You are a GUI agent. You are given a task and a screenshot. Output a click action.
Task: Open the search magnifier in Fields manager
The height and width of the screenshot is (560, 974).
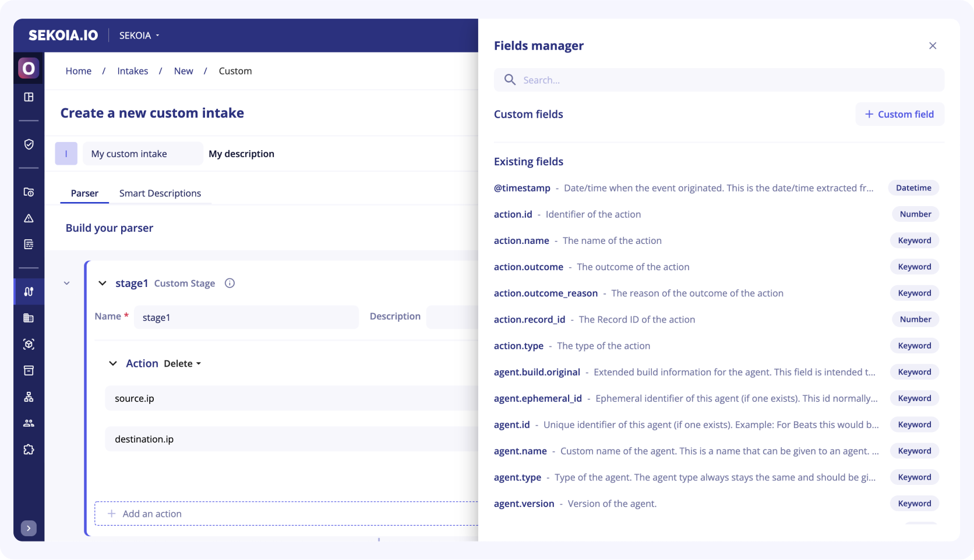pos(510,80)
